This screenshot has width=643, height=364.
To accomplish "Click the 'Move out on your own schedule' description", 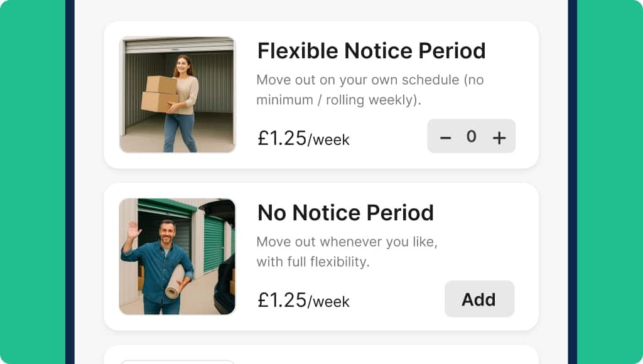I will coord(370,90).
